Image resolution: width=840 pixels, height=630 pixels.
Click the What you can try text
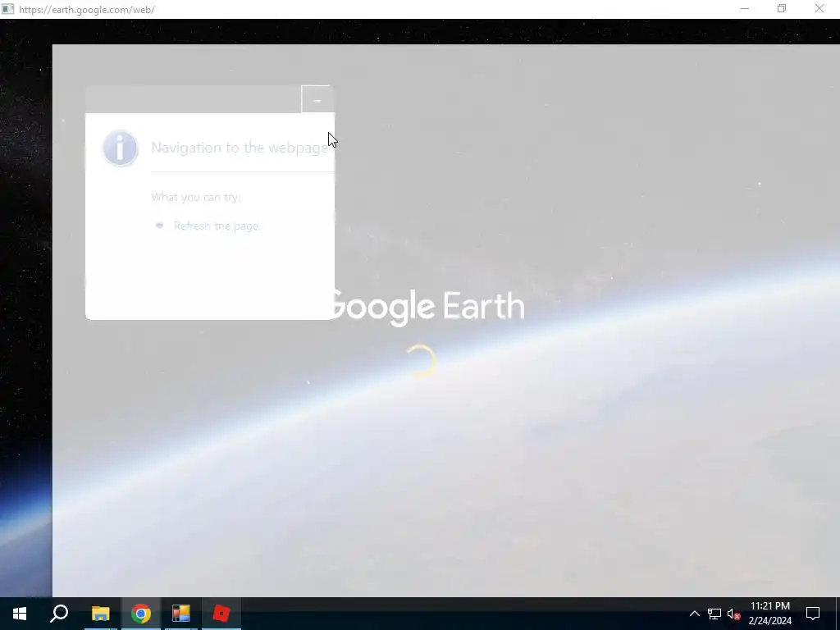196,197
